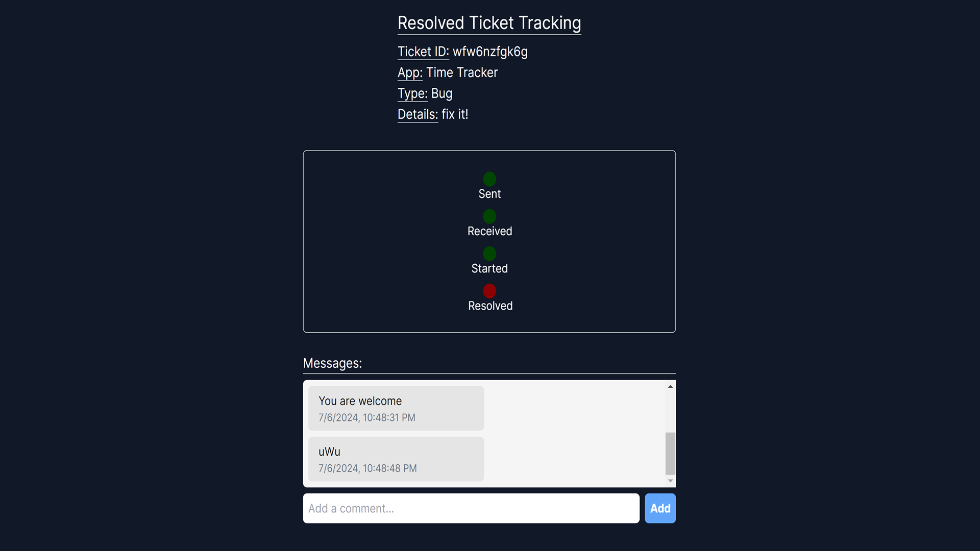Click the green Sent status indicator
980x551 pixels.
tap(489, 179)
